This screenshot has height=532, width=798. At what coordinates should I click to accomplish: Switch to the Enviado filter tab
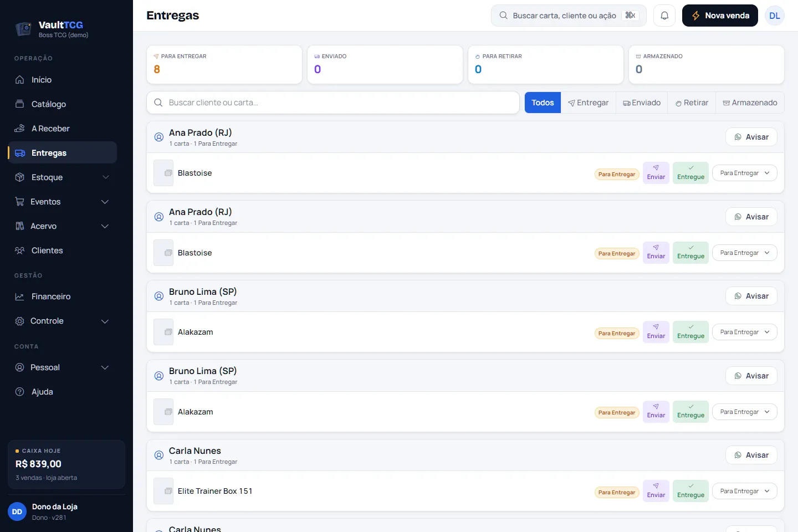(x=642, y=103)
